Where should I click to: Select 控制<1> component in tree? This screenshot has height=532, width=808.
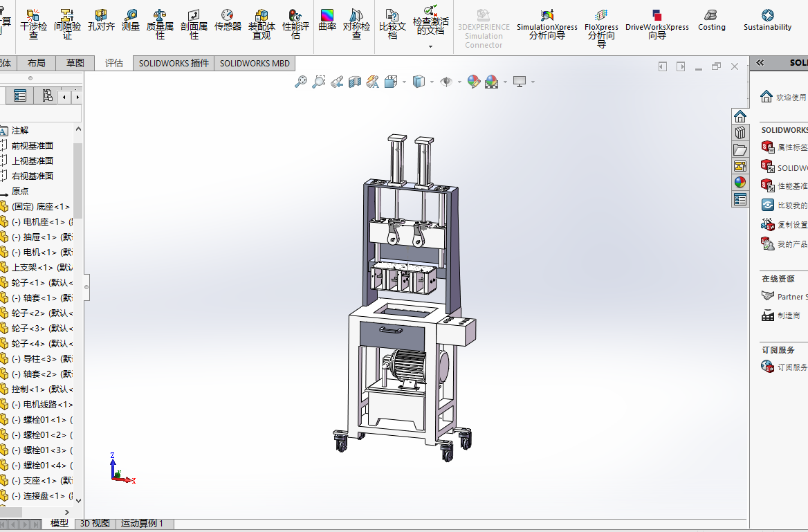tap(42, 389)
